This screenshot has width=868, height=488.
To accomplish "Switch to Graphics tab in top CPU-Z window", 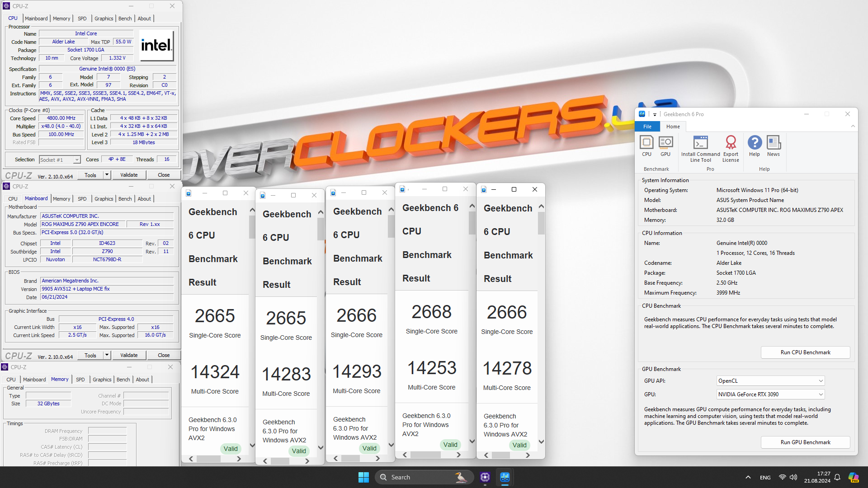I will pos(104,19).
